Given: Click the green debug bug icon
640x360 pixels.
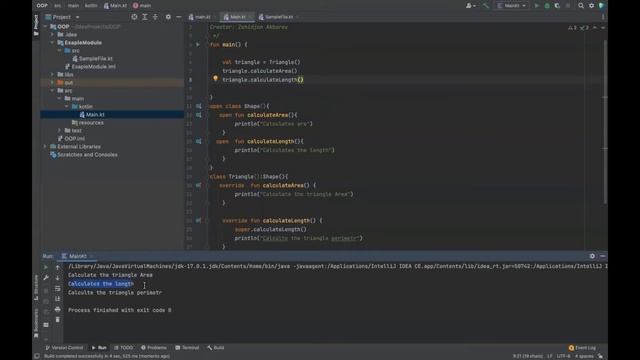Looking at the screenshot, I should coord(547,6).
